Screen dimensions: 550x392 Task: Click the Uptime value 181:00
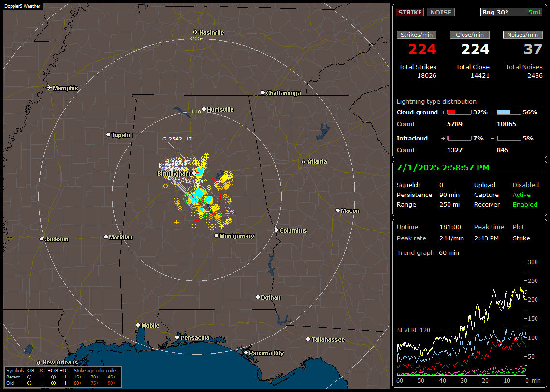click(450, 227)
